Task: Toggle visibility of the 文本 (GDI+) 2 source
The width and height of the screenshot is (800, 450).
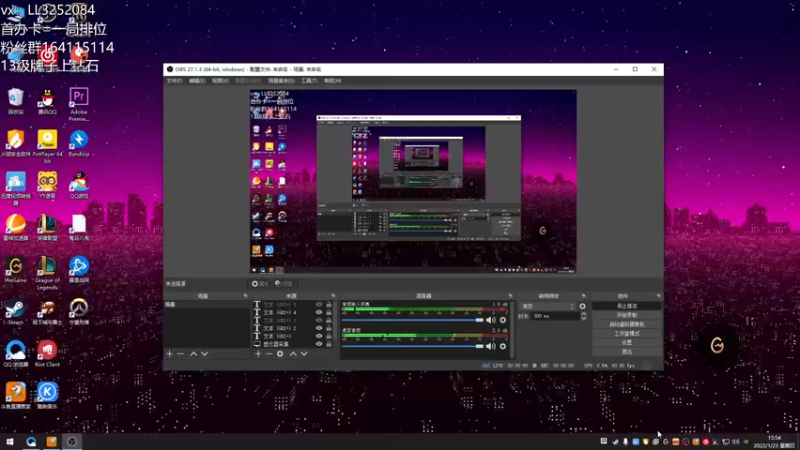Action: 319,328
